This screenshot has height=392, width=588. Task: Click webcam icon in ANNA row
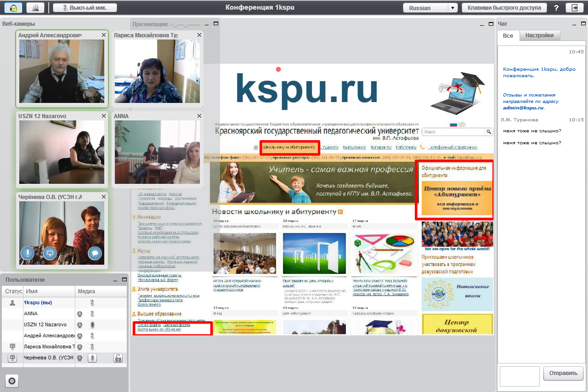coord(79,314)
